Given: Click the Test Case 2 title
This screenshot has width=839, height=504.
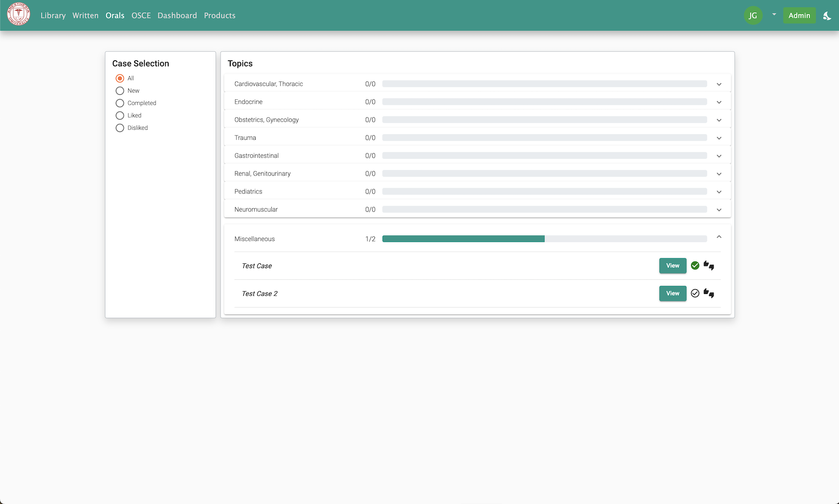Looking at the screenshot, I should coord(260,293).
